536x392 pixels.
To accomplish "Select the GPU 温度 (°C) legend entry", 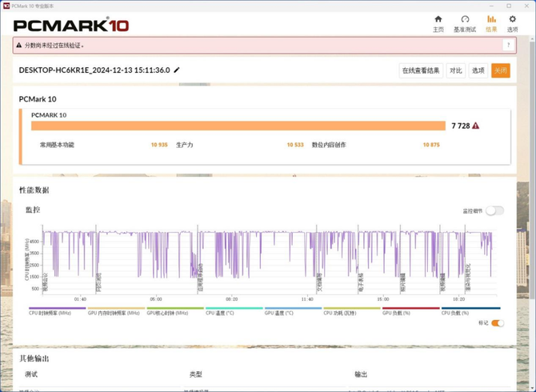I will [x=293, y=310].
